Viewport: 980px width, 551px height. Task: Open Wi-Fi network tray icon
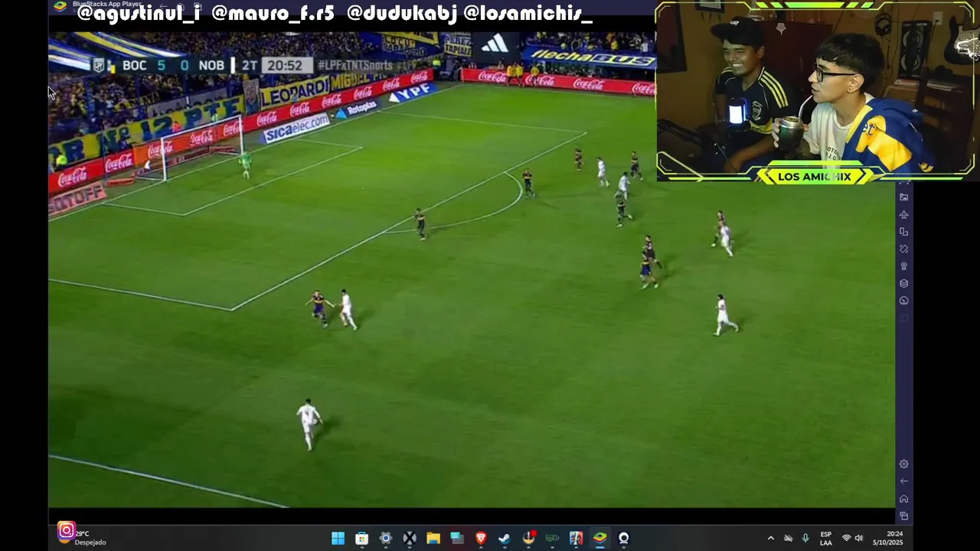(846, 538)
